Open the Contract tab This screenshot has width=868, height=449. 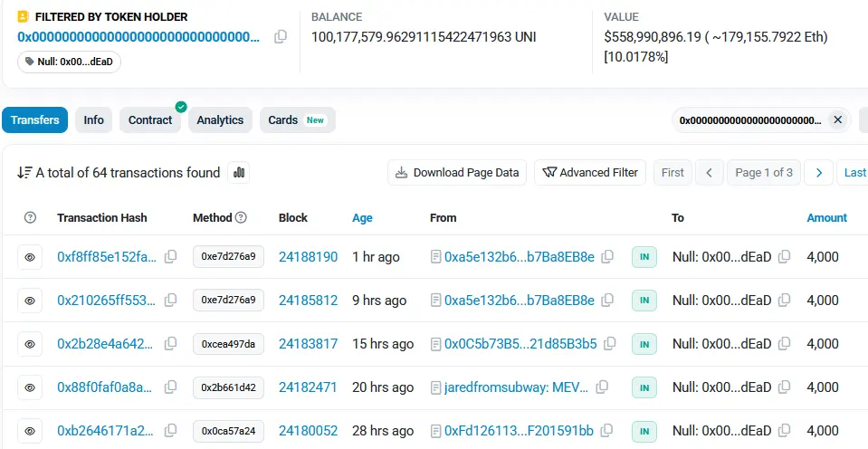coord(150,120)
